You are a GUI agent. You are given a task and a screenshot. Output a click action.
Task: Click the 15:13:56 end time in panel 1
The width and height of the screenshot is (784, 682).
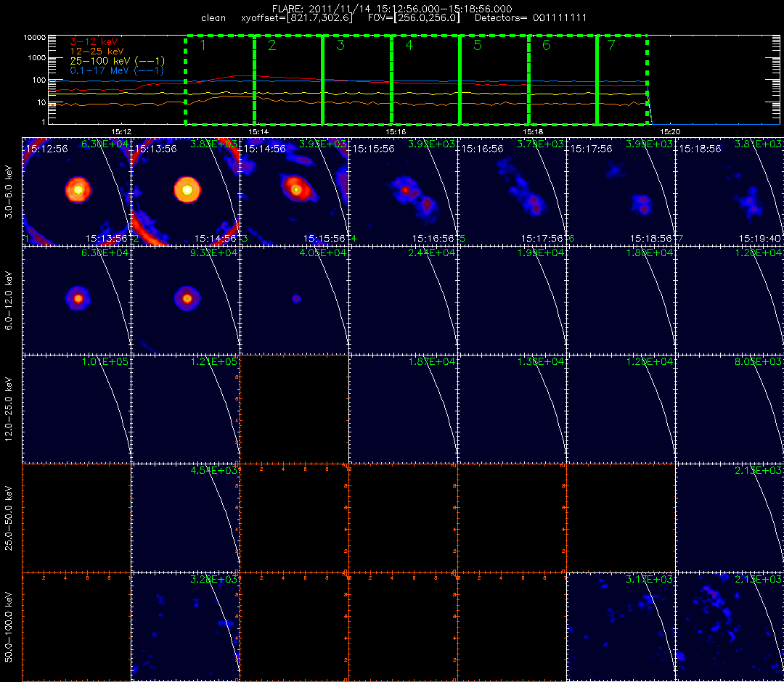coord(107,239)
